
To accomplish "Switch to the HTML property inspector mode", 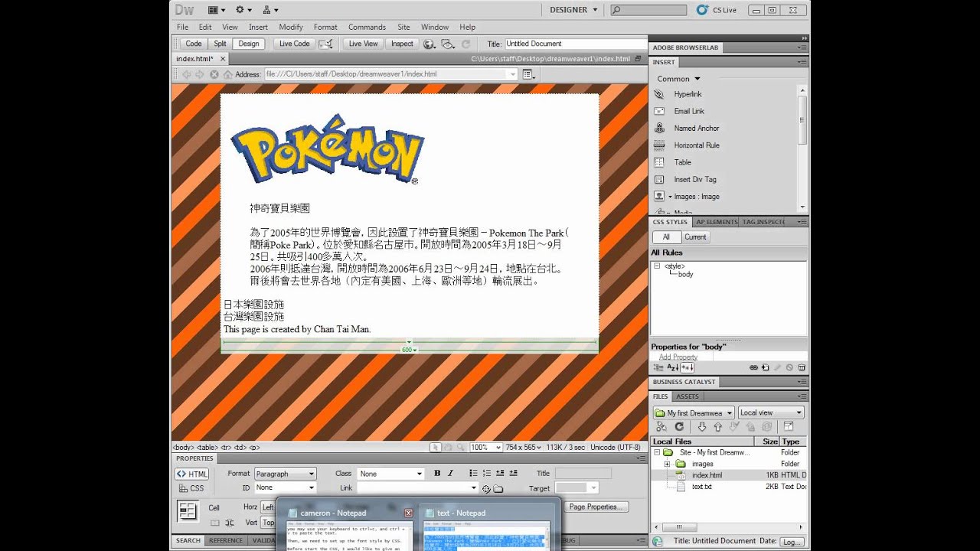I will click(192, 474).
